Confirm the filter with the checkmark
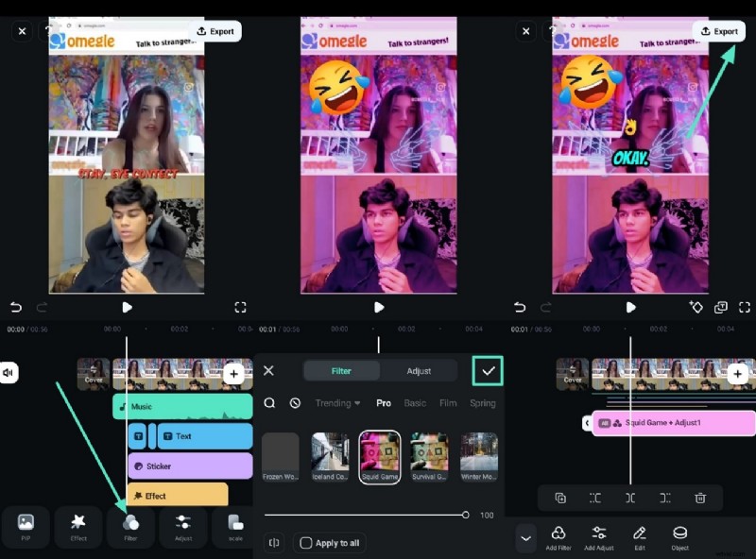 click(488, 370)
